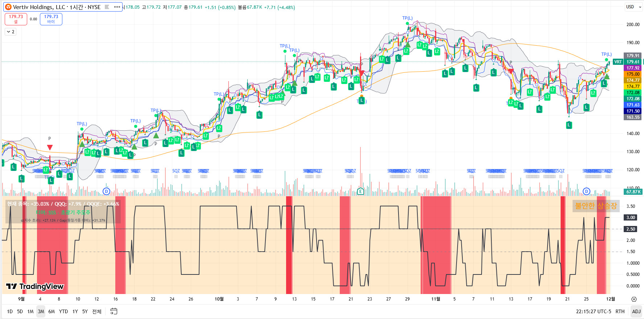Expand the indicator legend chevron showing 2
Screen dimensions: 644x319
(11, 32)
